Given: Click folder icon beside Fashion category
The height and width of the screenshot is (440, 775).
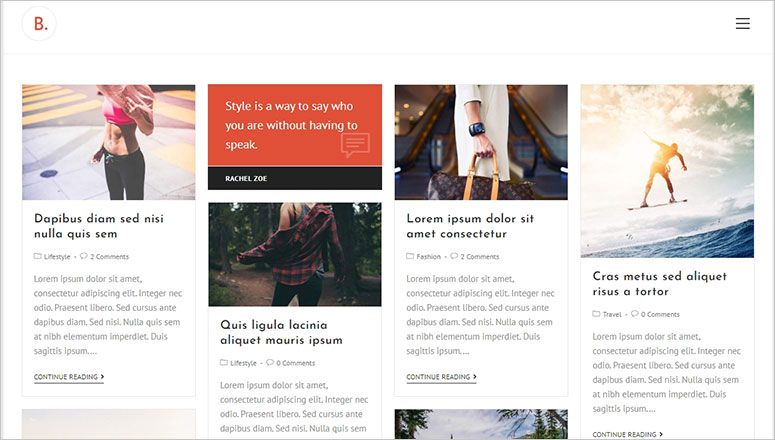Looking at the screenshot, I should pyautogui.click(x=410, y=256).
